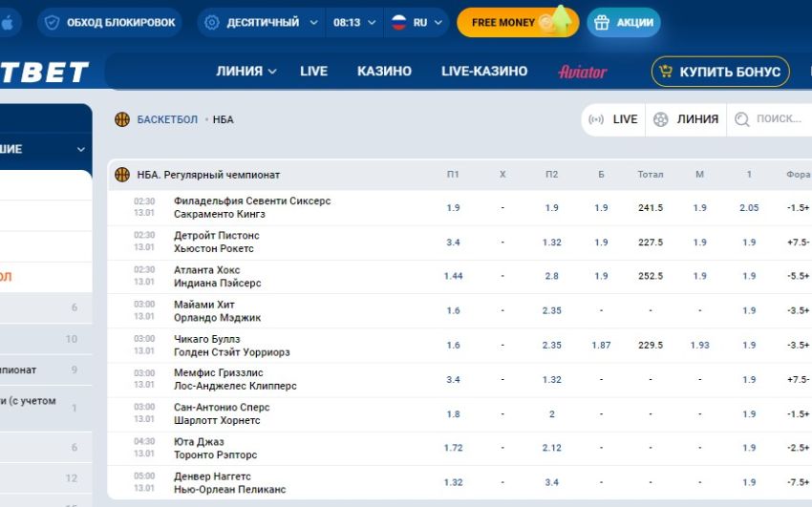Screen dimensions: 812x507
Task: Open the Майами Хит – Орландо Мэджик match
Action: pyautogui.click(x=217, y=311)
